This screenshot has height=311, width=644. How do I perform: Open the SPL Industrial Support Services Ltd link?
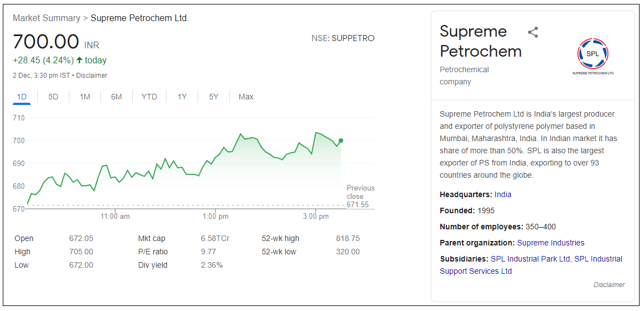531,265
